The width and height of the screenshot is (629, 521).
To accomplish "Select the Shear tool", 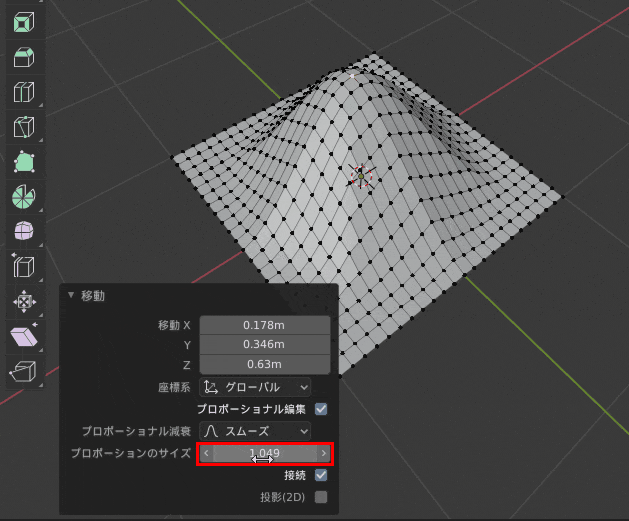I will point(24,337).
